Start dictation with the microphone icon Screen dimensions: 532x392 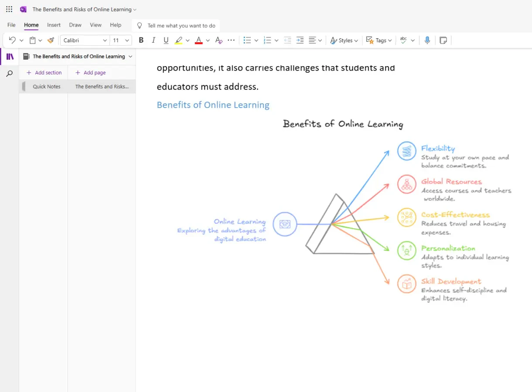pos(427,40)
